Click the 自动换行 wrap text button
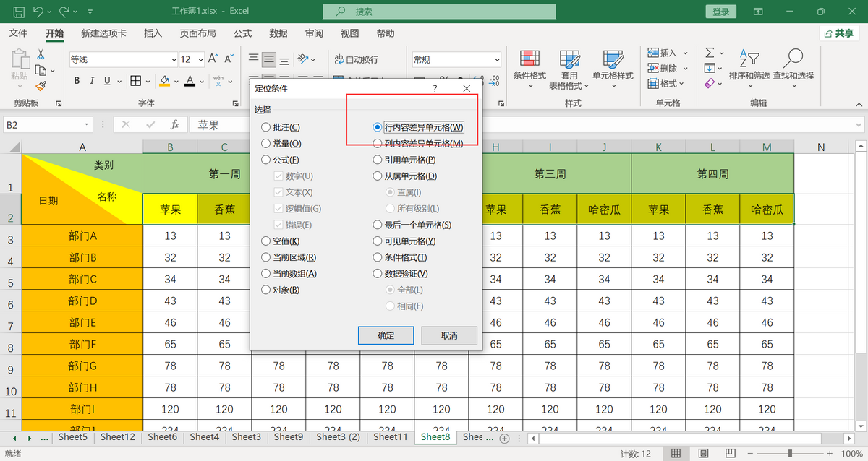 coord(357,59)
